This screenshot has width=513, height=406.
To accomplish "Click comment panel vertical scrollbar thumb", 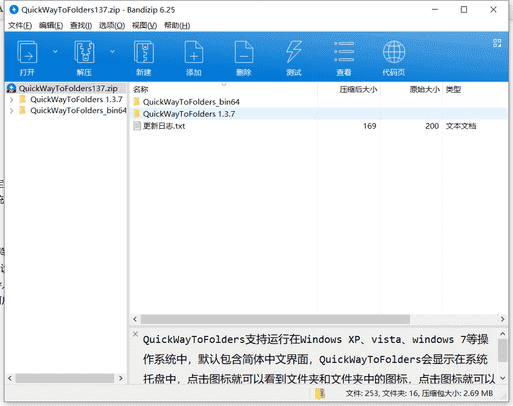I will tap(503, 351).
